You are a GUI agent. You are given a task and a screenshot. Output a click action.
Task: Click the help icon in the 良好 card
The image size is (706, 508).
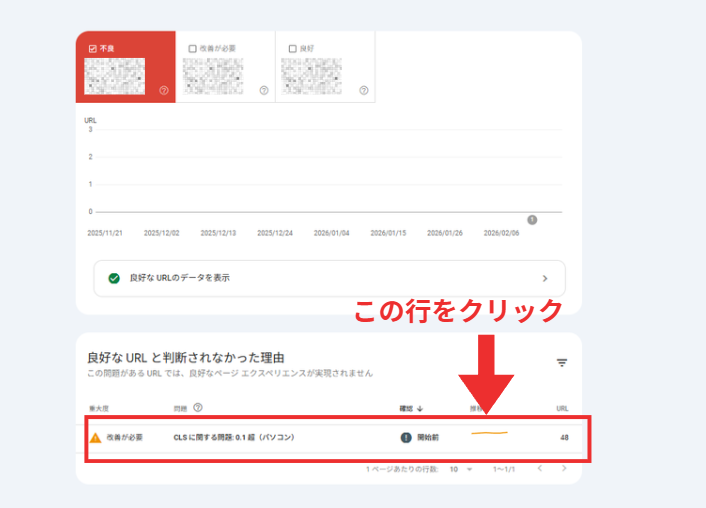point(363,90)
